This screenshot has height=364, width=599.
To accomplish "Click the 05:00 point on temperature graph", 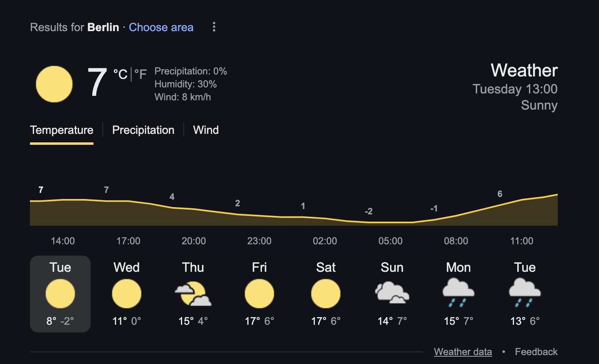I will click(391, 222).
